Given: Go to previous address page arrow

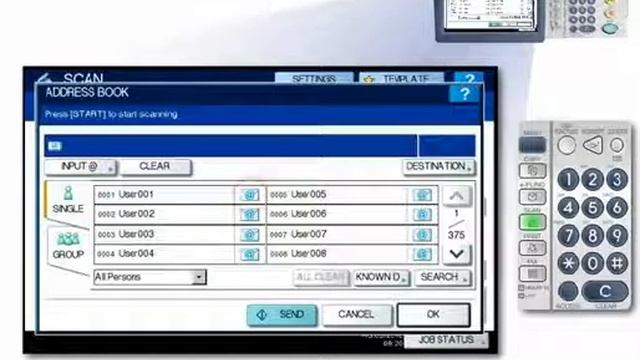Looking at the screenshot, I should tap(456, 196).
